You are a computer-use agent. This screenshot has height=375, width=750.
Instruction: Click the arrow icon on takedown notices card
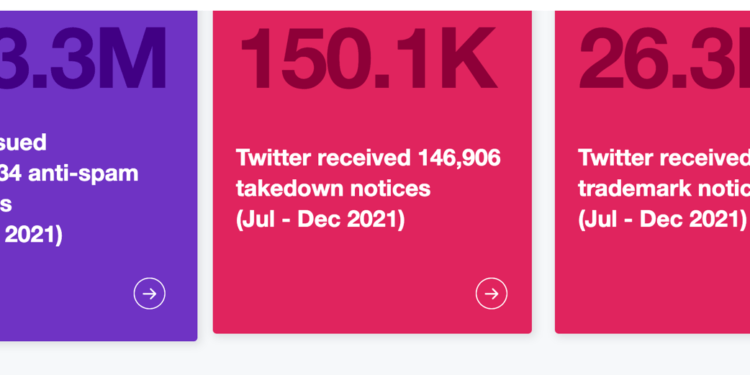(x=491, y=293)
